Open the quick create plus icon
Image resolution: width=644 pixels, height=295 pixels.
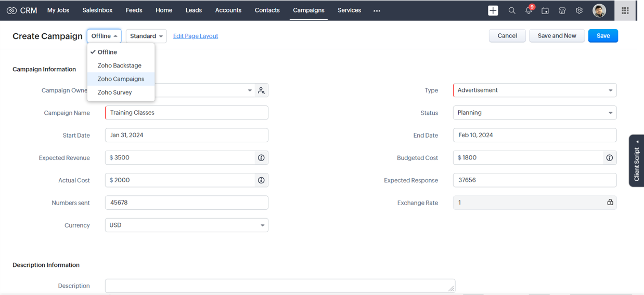493,10
